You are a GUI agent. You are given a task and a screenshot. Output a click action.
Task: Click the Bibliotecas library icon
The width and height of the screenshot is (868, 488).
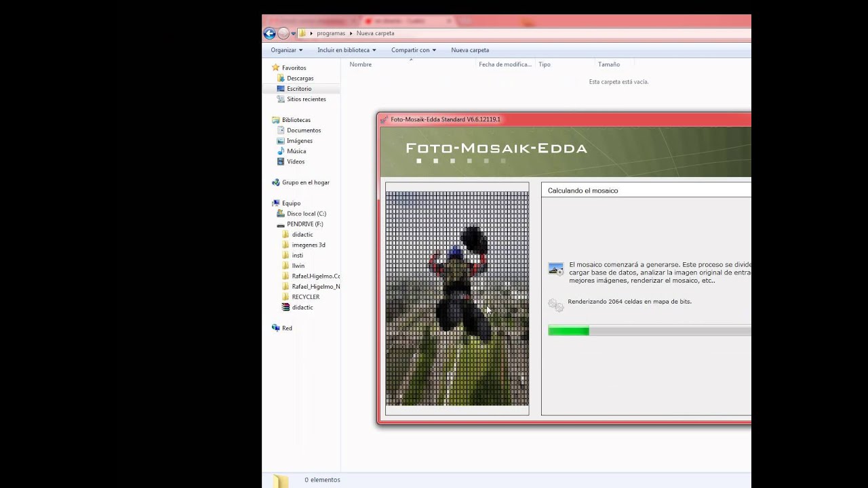point(275,120)
